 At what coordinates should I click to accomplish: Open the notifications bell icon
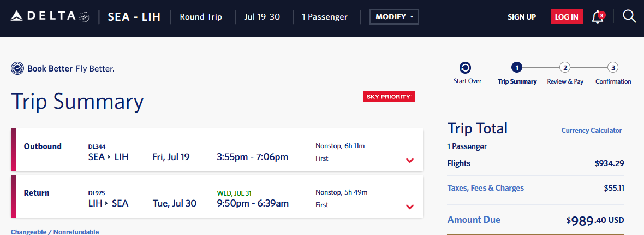click(598, 17)
